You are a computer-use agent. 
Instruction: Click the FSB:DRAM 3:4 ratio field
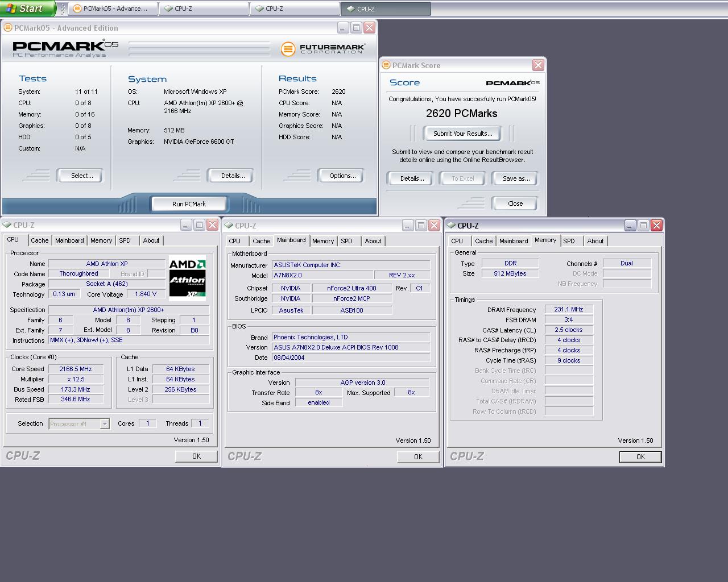click(x=569, y=319)
